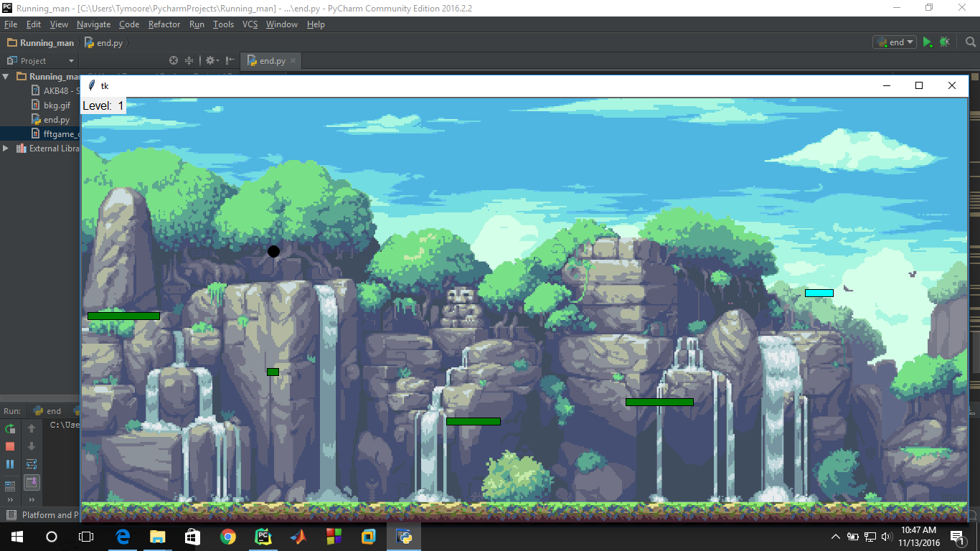The image size is (980, 551).
Task: Open Search Everywhere magnifier in PyCharm toolbar
Action: coord(971,42)
